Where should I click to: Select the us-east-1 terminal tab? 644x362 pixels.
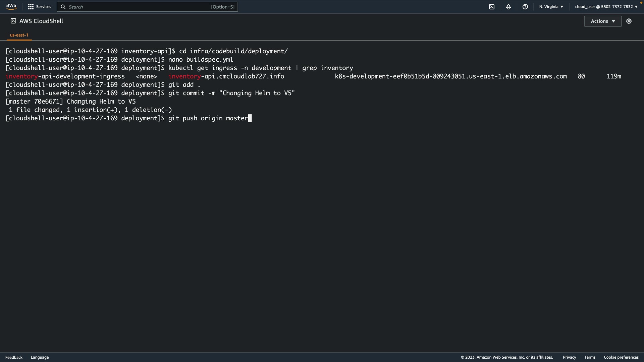[19, 35]
